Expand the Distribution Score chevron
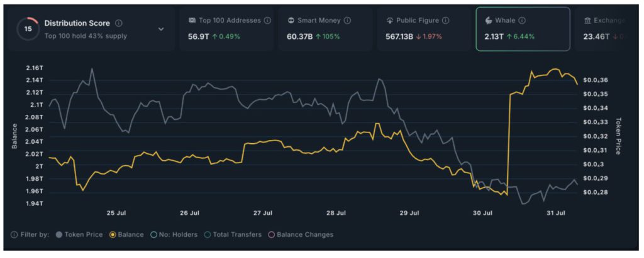This screenshot has width=644, height=258. [x=161, y=29]
